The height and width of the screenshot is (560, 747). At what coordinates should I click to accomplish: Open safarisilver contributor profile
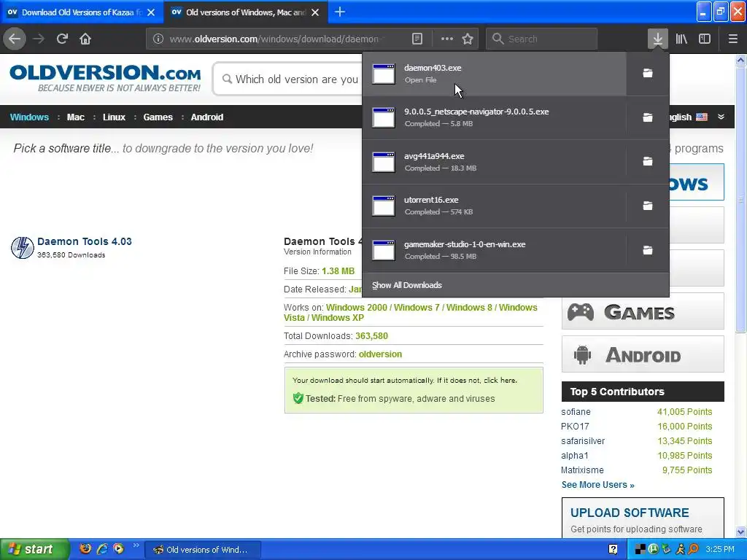(x=583, y=441)
